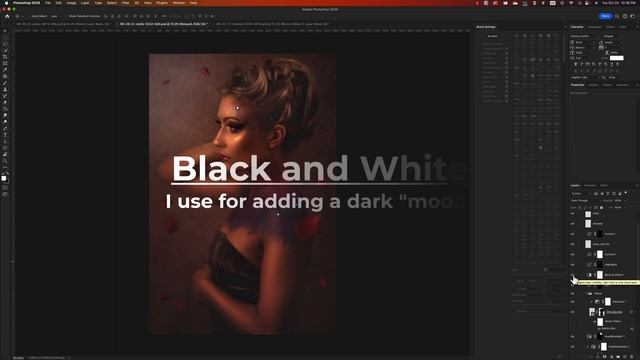Switch to the Channels tab
The height and width of the screenshot is (360, 640).
(590, 185)
